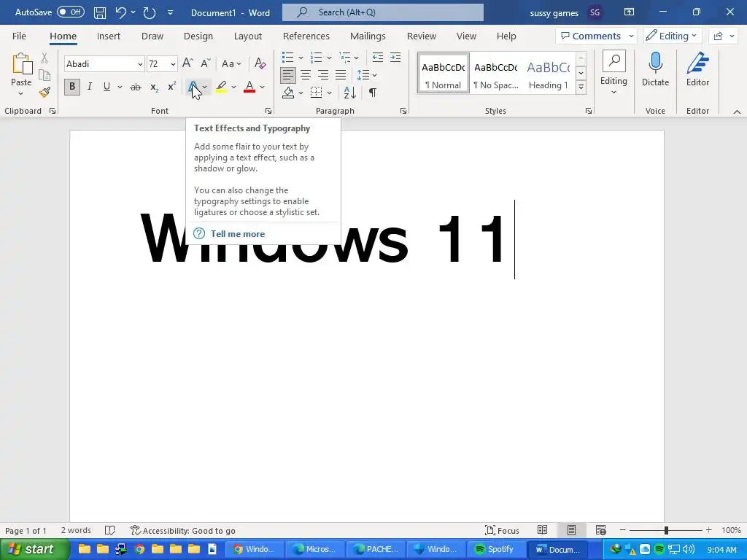
Task: Switch to Web Layout view icon
Action: pyautogui.click(x=601, y=530)
